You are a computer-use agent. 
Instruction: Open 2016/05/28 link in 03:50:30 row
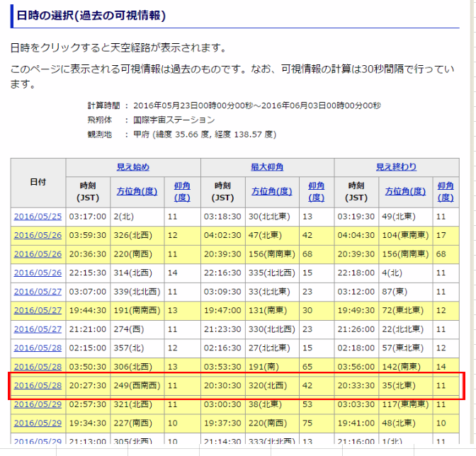[38, 367]
